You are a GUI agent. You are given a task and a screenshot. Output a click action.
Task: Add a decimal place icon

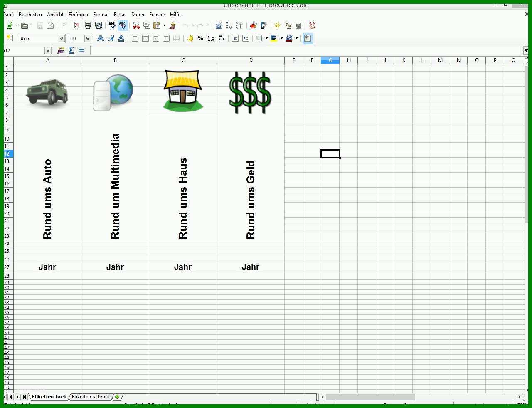pyautogui.click(x=211, y=38)
